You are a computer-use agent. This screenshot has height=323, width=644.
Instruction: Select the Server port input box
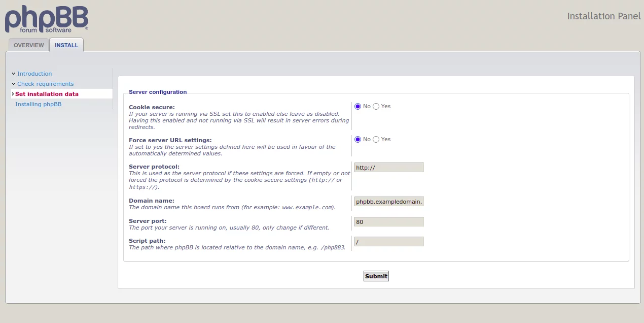(x=388, y=222)
